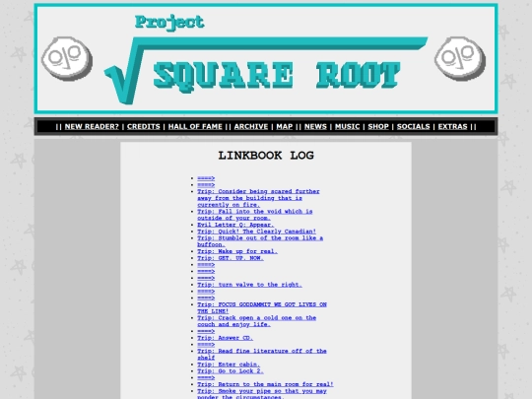Click ====> link directly below 'Trip: turn valve'
Screen dimensions: 532x399
tap(206, 291)
